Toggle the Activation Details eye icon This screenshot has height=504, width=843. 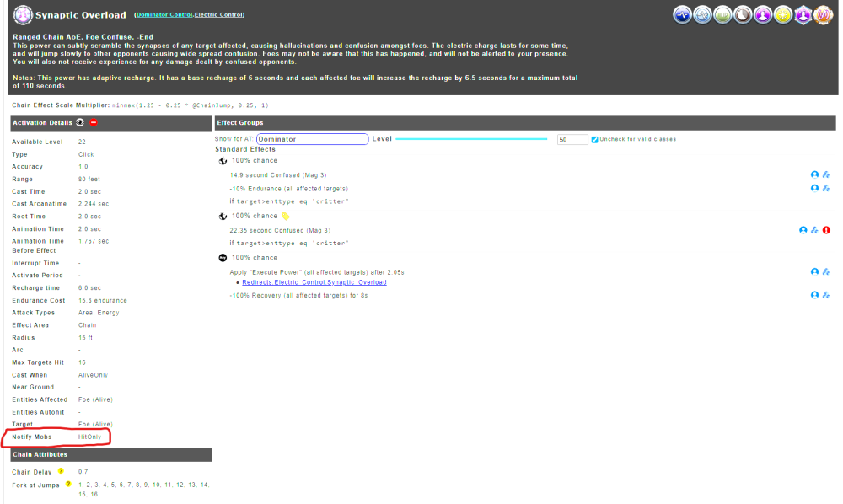pyautogui.click(x=79, y=123)
